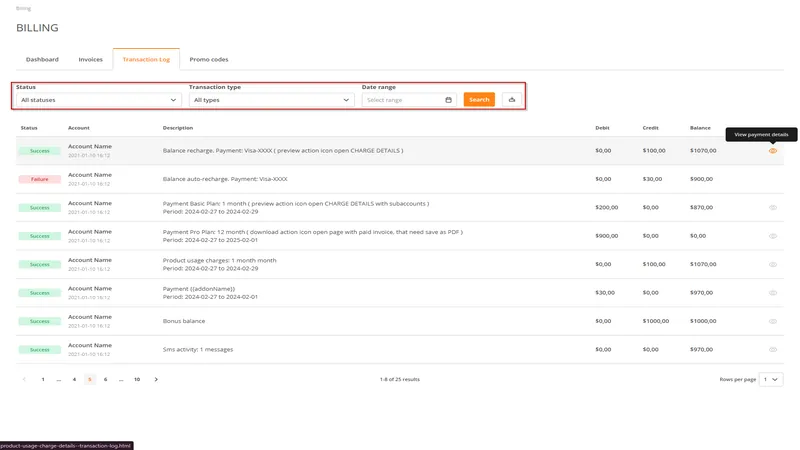Open the Invoices tab
Image resolution: width=800 pixels, height=450 pixels.
click(x=91, y=60)
